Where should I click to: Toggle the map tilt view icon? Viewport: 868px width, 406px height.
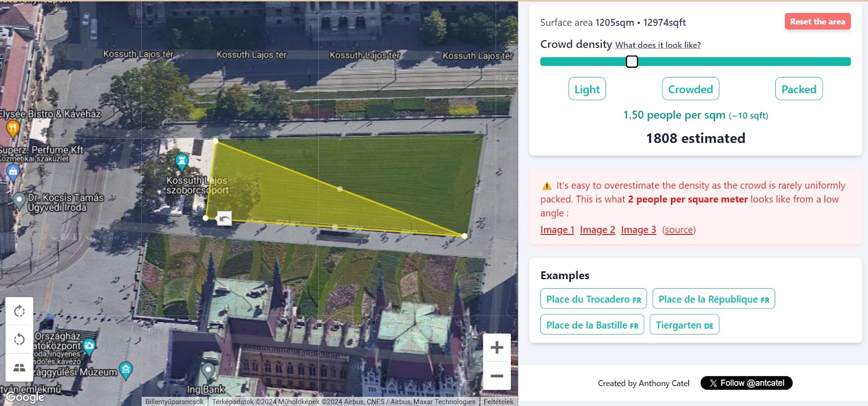[x=20, y=368]
